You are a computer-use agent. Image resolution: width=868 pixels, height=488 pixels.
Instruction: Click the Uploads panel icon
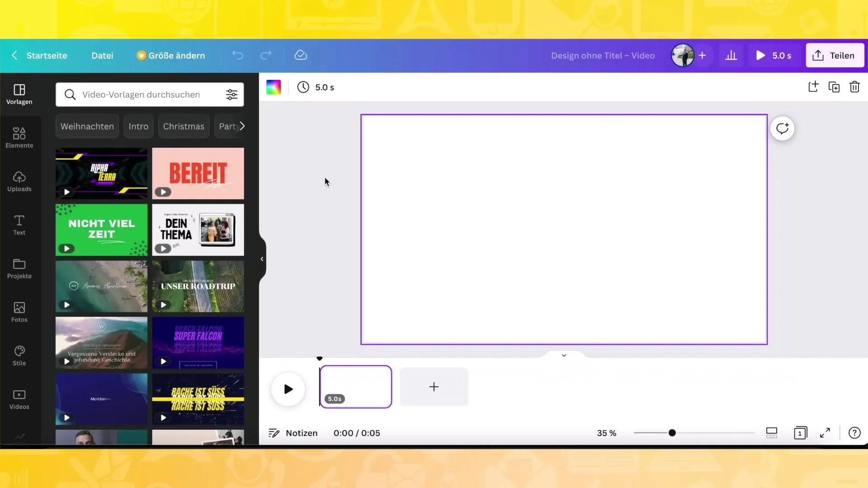click(19, 181)
